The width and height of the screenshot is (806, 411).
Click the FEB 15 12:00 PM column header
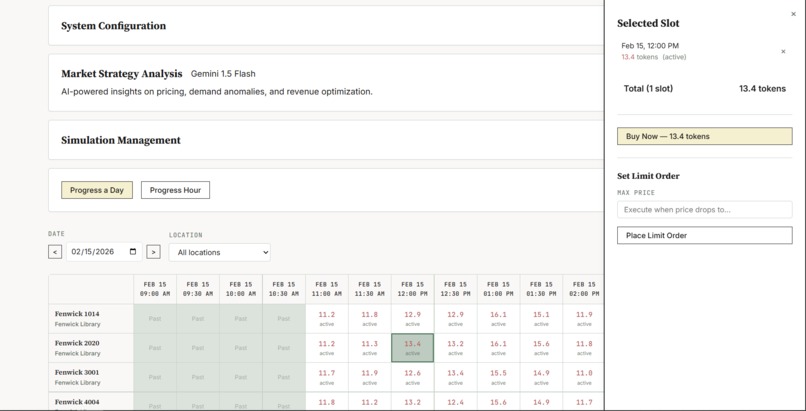[x=412, y=289]
